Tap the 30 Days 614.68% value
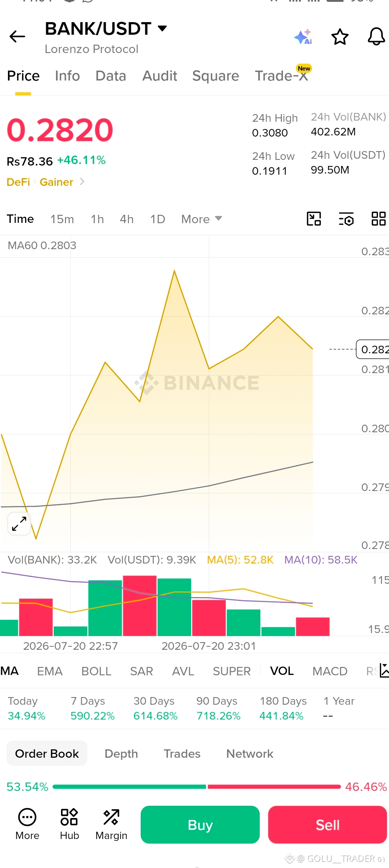This screenshot has height=868, width=389. [x=156, y=716]
